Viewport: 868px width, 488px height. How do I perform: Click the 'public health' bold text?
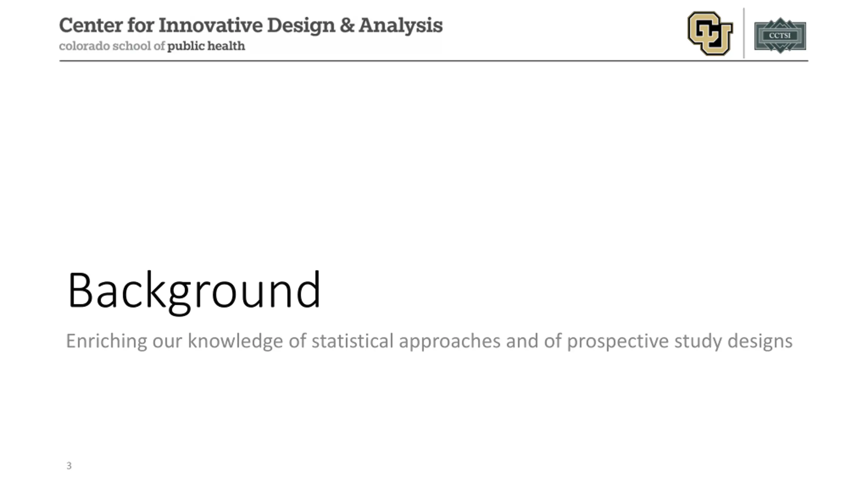coord(206,46)
